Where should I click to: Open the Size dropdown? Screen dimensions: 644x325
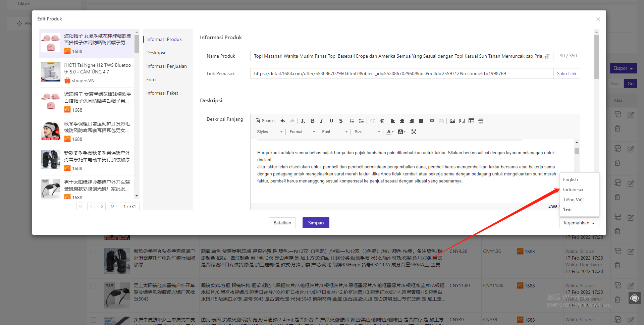pyautogui.click(x=367, y=132)
